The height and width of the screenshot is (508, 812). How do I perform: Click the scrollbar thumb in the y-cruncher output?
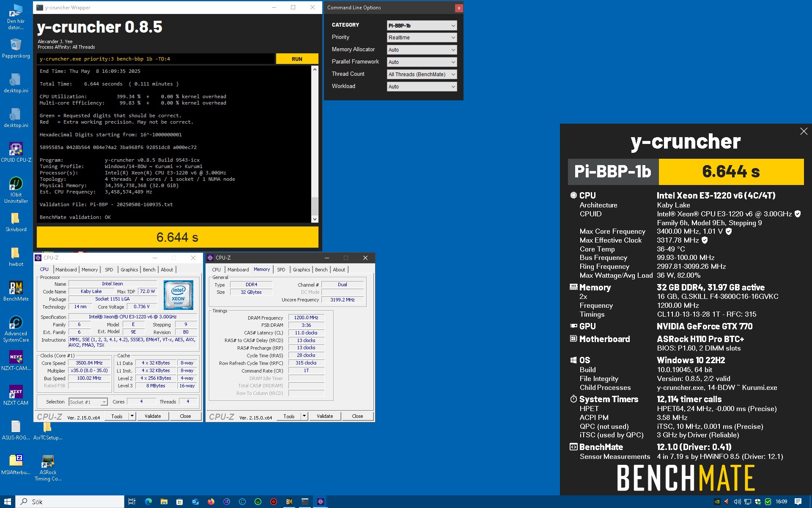click(315, 207)
